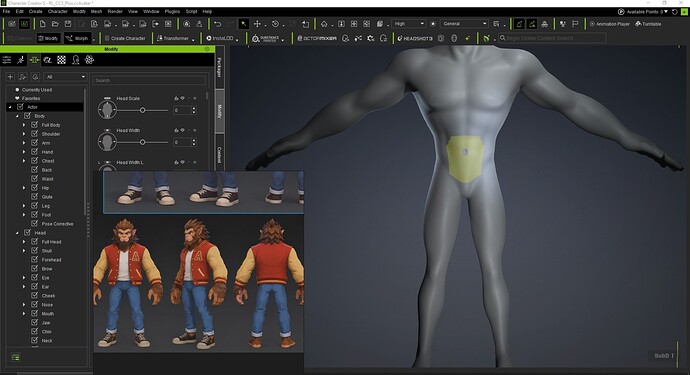Open the Headshot 3 plugin
This screenshot has height=375, width=690.
click(x=415, y=38)
